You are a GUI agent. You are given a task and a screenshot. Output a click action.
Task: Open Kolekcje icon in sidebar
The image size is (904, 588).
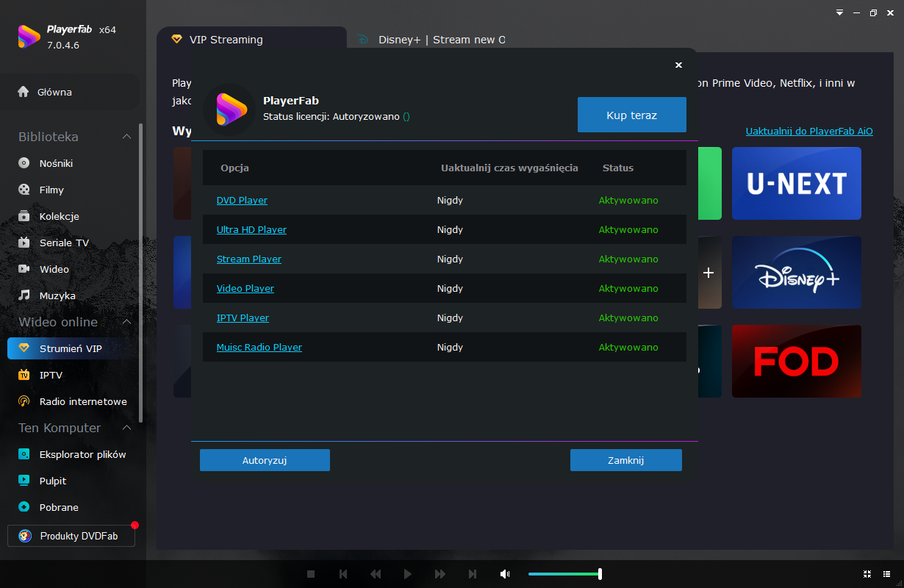coord(24,216)
